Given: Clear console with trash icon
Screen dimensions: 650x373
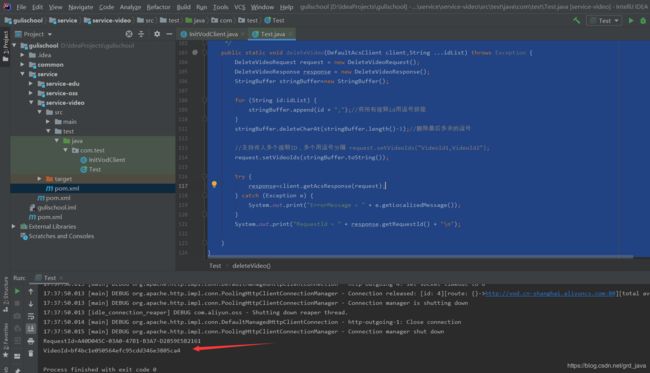Looking at the screenshot, I should pyautogui.click(x=31, y=354).
